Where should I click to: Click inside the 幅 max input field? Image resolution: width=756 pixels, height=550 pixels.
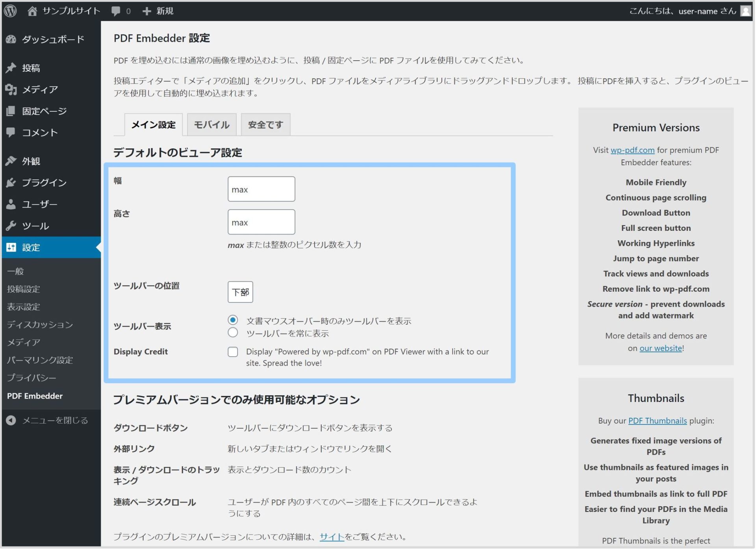[x=261, y=189]
